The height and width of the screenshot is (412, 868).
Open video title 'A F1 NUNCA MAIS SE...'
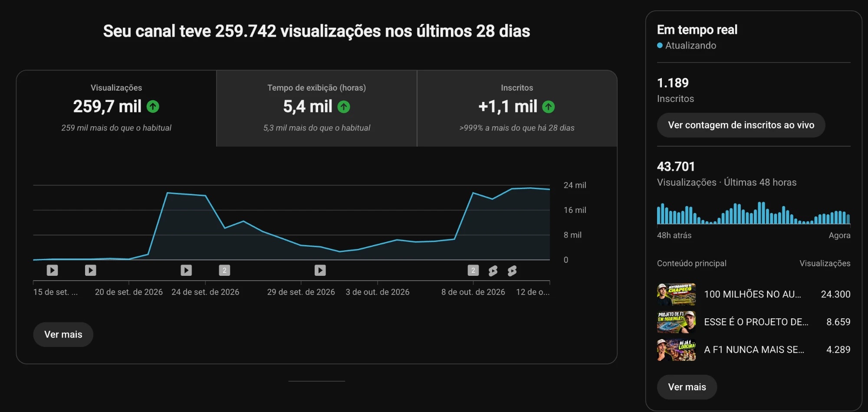[x=754, y=350]
